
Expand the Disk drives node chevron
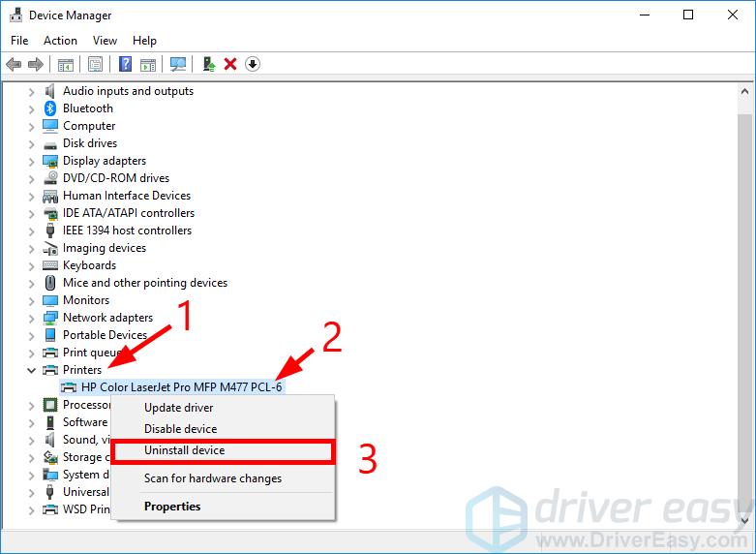pos(31,143)
